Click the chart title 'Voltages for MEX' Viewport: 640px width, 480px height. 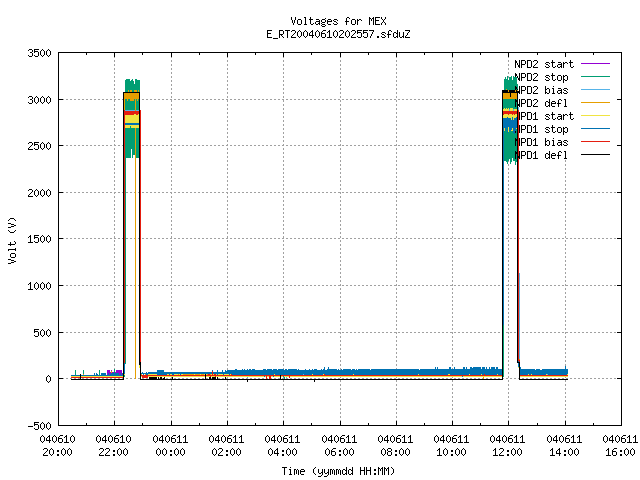coord(338,21)
